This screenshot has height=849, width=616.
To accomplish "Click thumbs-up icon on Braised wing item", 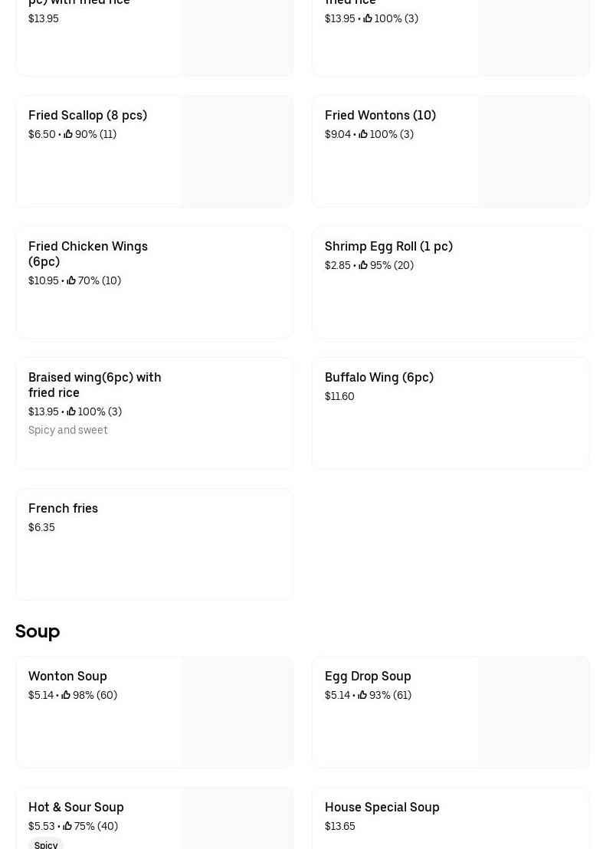I will pos(71,411).
